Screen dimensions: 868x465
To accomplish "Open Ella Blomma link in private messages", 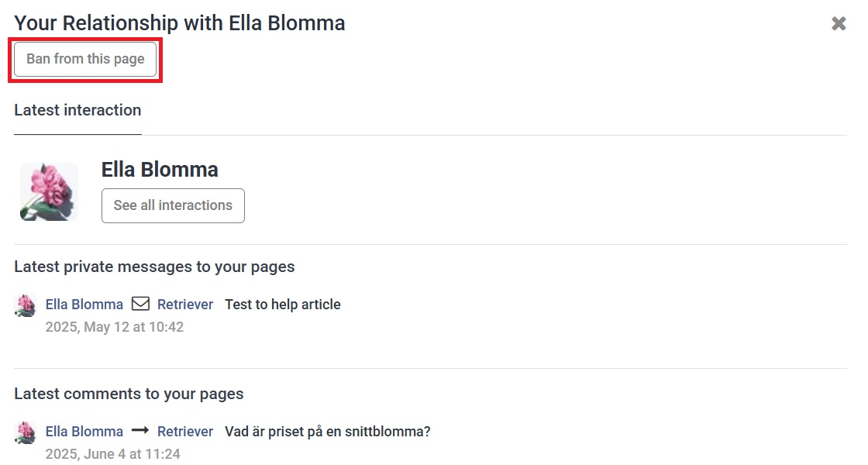I will tap(84, 305).
